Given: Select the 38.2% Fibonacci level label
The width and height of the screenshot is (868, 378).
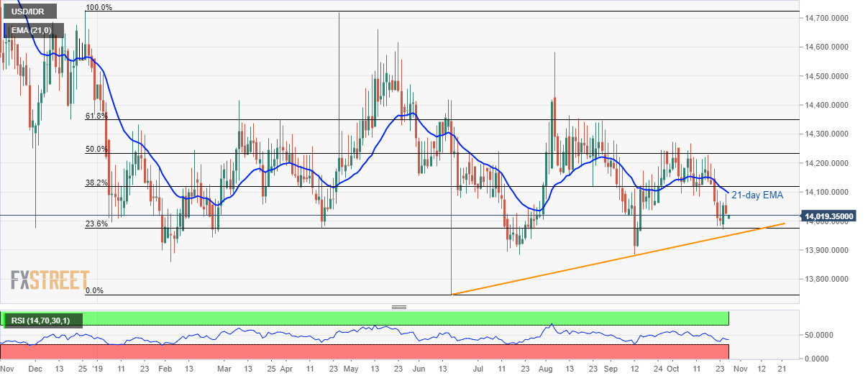Looking at the screenshot, I should (x=96, y=183).
